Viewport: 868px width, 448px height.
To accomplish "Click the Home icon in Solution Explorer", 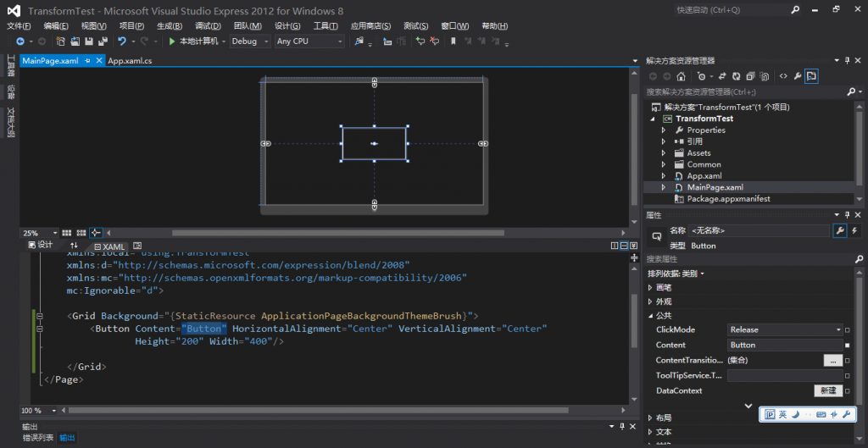I will point(681,76).
